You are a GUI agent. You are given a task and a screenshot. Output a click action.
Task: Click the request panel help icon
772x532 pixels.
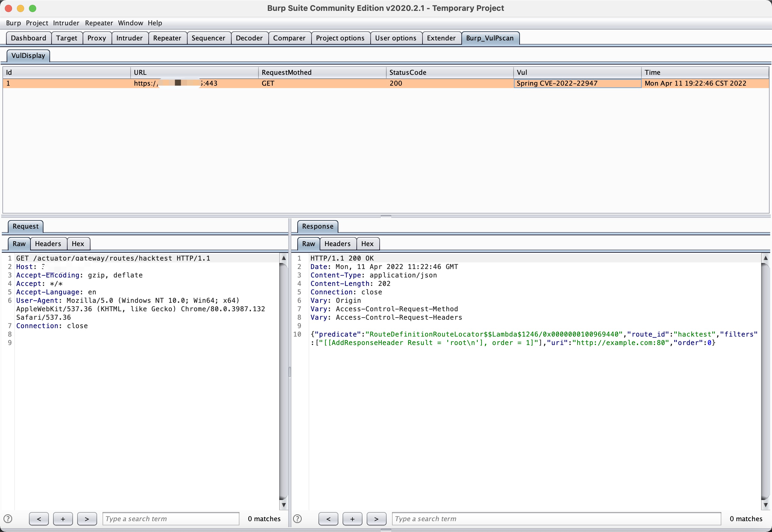coord(8,519)
